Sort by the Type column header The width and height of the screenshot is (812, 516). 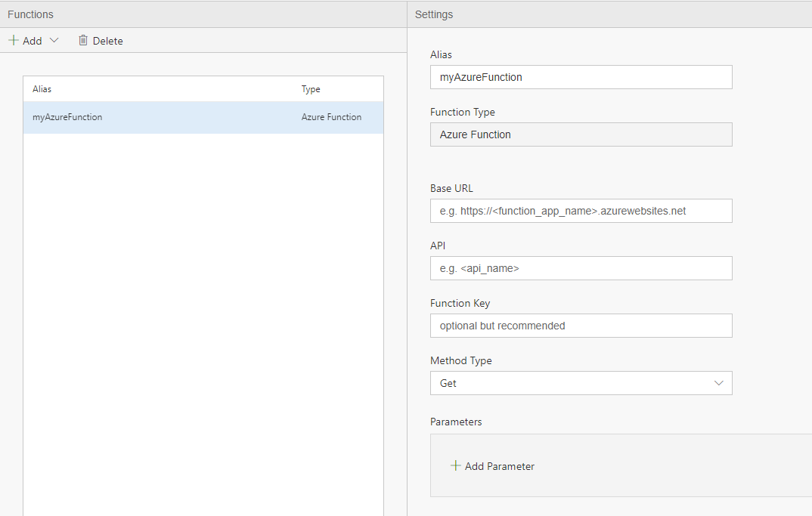[x=311, y=89]
